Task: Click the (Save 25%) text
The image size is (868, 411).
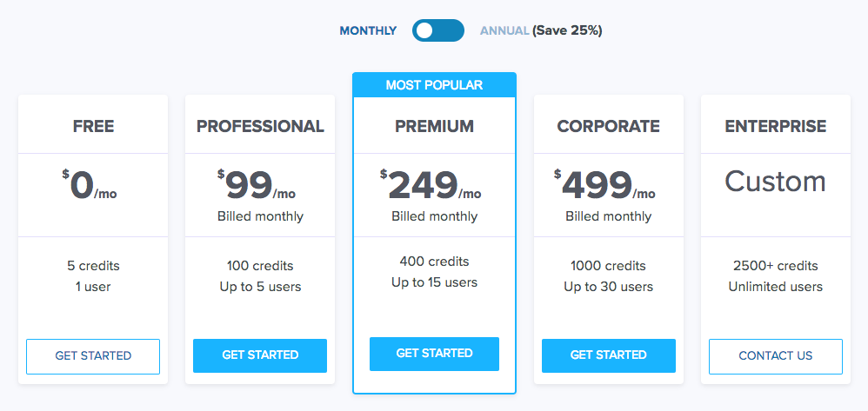Action: 567,30
